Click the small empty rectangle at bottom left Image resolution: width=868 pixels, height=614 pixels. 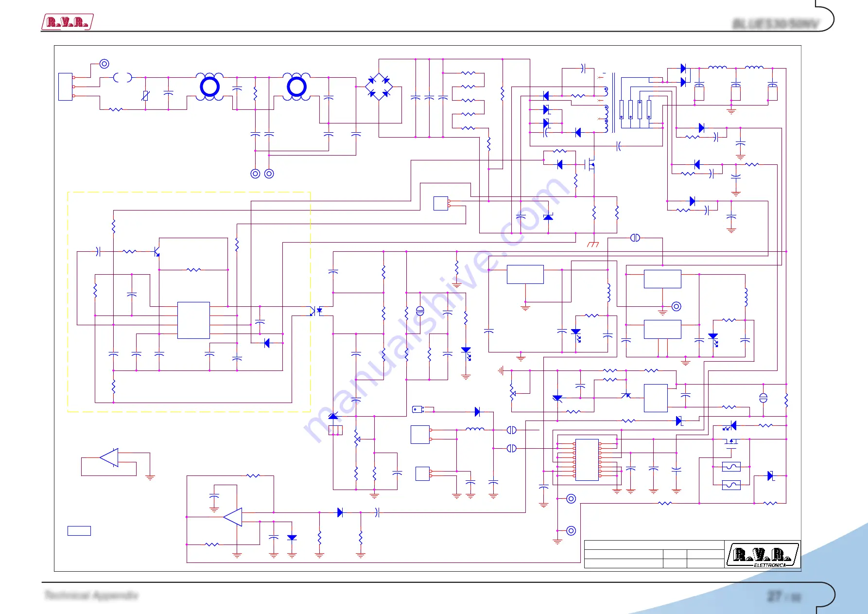pyautogui.click(x=79, y=531)
